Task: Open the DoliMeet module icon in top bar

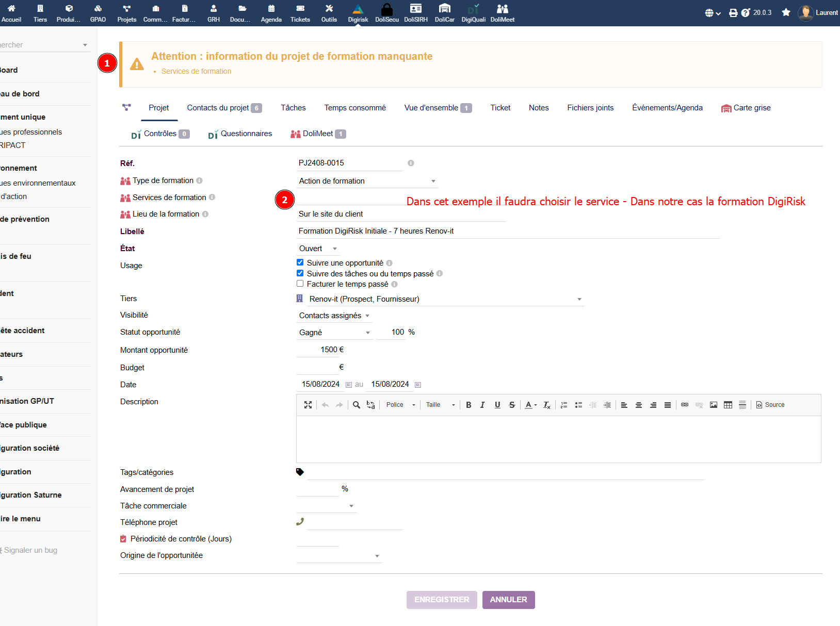Action: click(x=503, y=9)
